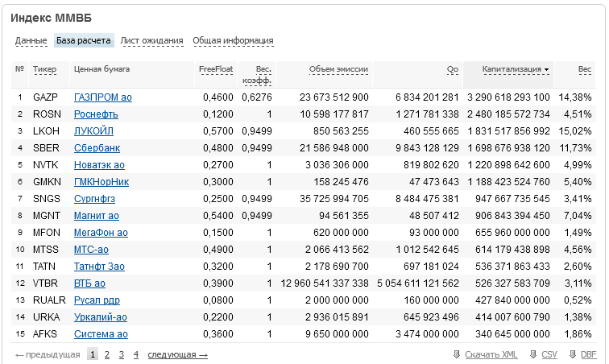Sort by the FreeFloat column header
Viewport: 609px width, 364px height.
(216, 69)
